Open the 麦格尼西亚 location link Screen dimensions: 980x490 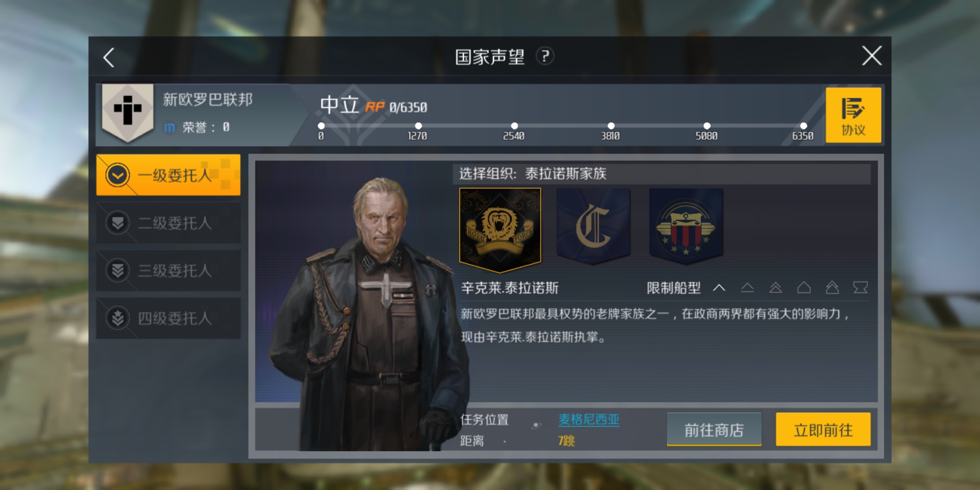click(589, 419)
